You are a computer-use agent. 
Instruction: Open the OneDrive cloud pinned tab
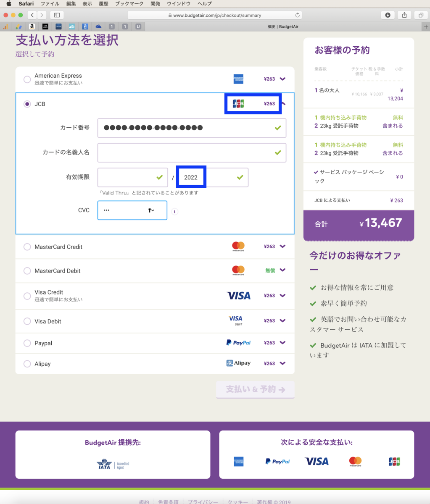[98, 26]
